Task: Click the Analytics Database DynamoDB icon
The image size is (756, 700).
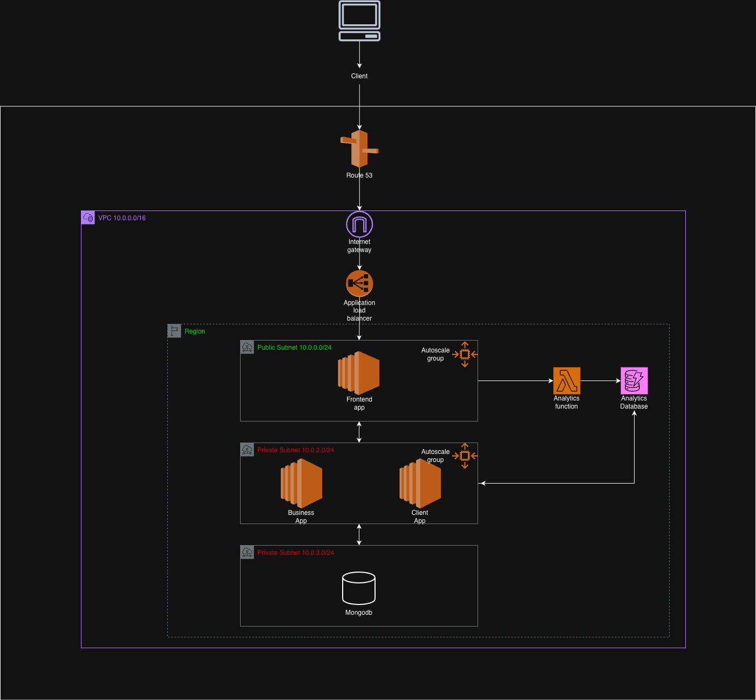Action: [634, 380]
